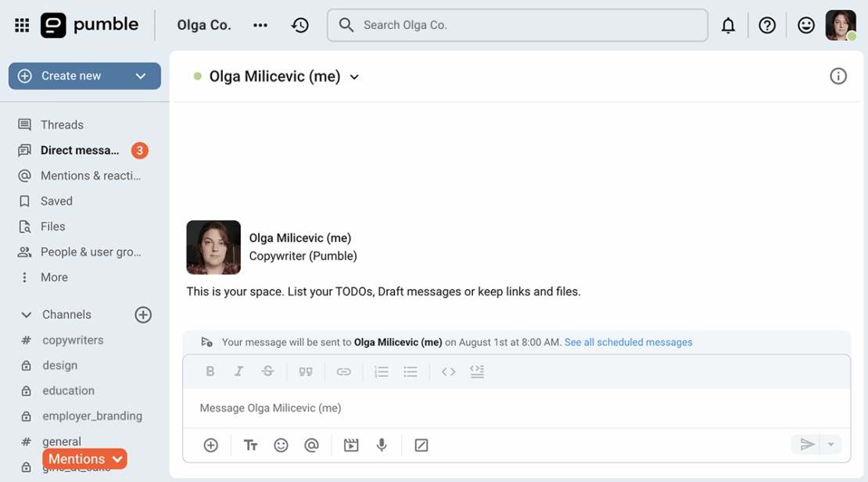Toggle bold formatting
This screenshot has height=482, width=868.
coord(210,371)
